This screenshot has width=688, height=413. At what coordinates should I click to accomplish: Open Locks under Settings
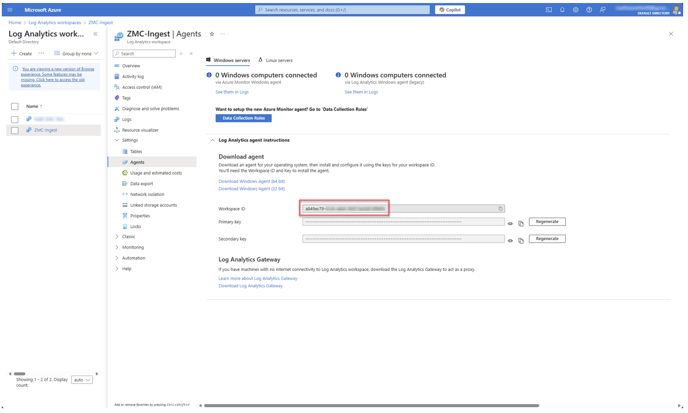(x=135, y=226)
